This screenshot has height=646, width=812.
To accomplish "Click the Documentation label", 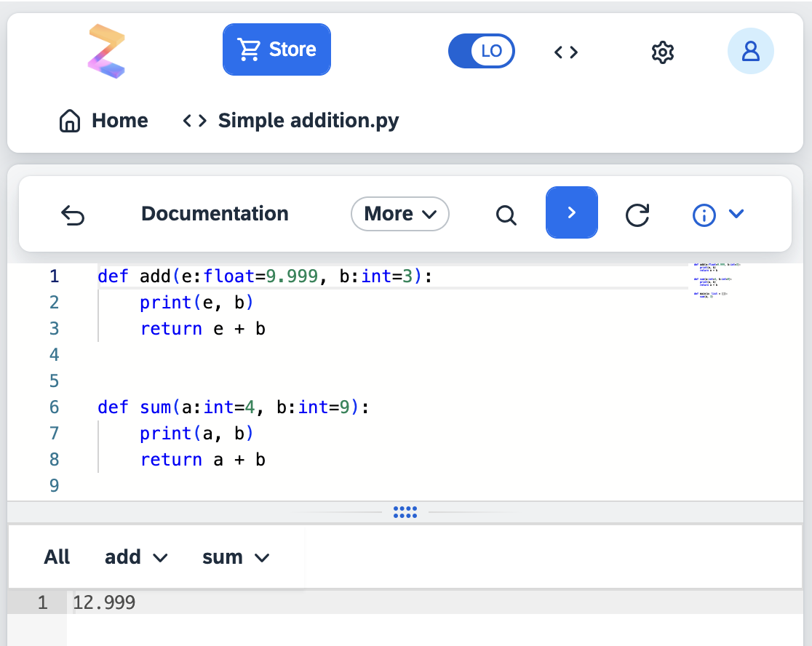I will (x=215, y=214).
